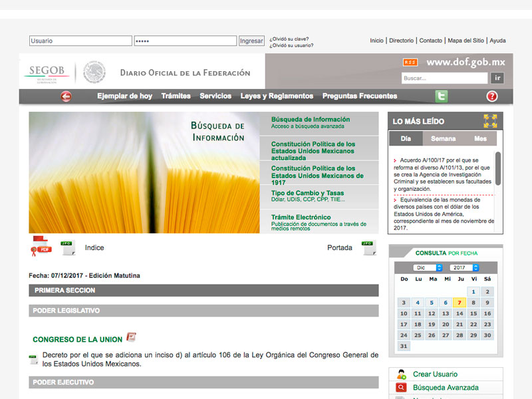Open the JPG icon beside Indice
This screenshot has width=532, height=399.
[68, 248]
